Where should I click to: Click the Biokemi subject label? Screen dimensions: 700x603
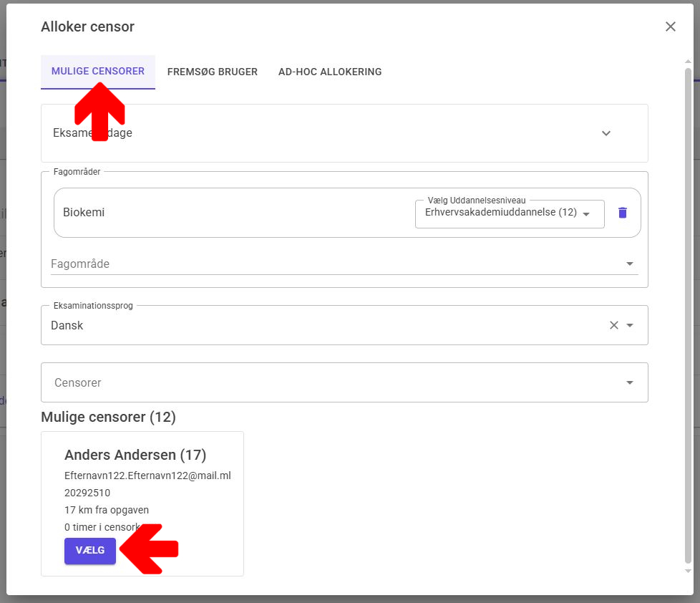[84, 213]
